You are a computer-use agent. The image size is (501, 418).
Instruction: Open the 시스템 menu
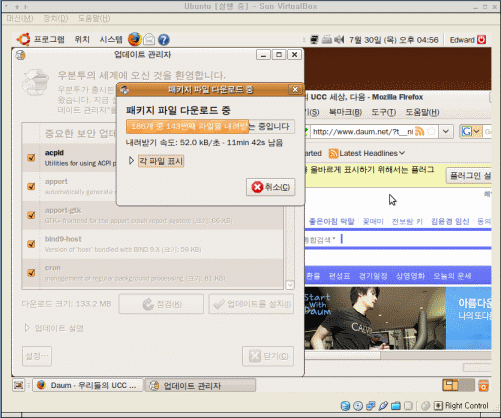pos(111,39)
